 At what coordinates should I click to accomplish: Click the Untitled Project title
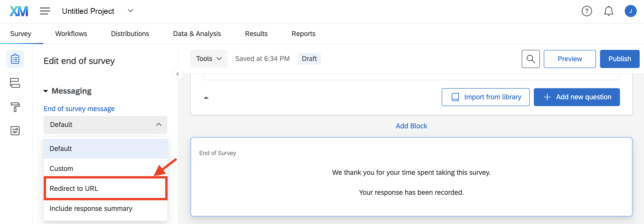click(x=88, y=11)
